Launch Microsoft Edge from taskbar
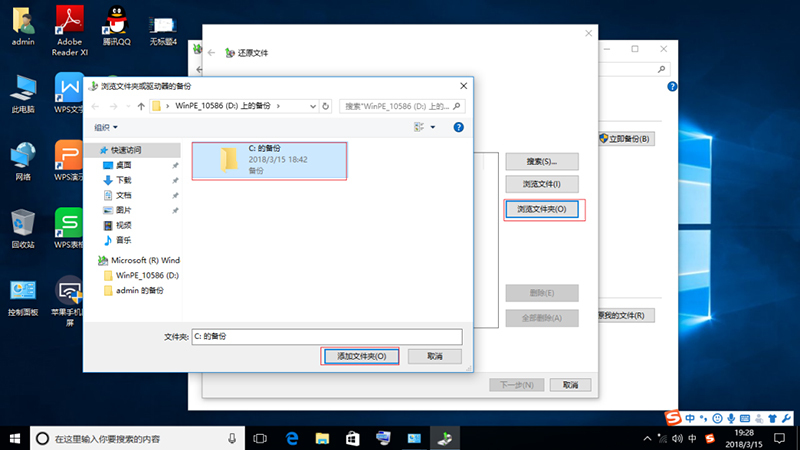Viewport: 800px width, 450px height. coord(292,438)
